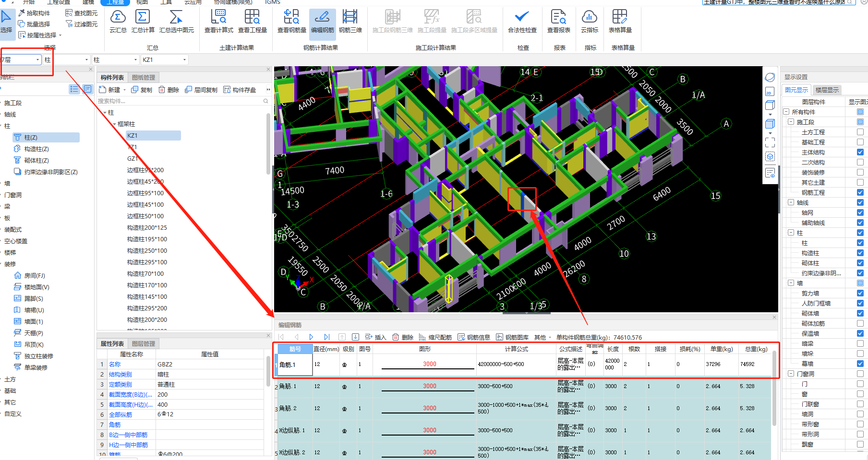Enable the 土方工程 display checkbox
Image resolution: width=868 pixels, height=460 pixels.
pos(860,132)
